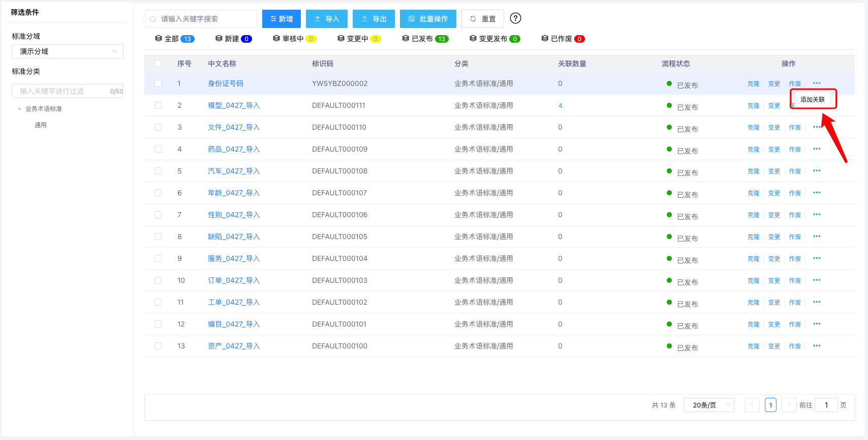Viewport: 868px width, 440px height.
Task: Select the 通用 tree item
Action: tap(41, 125)
